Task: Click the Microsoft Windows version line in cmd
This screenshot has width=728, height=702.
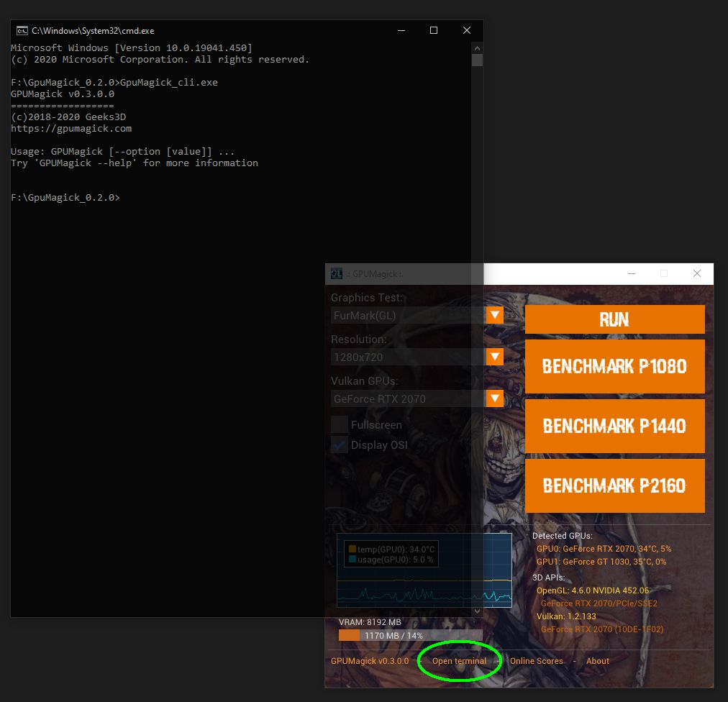Action: [132, 47]
